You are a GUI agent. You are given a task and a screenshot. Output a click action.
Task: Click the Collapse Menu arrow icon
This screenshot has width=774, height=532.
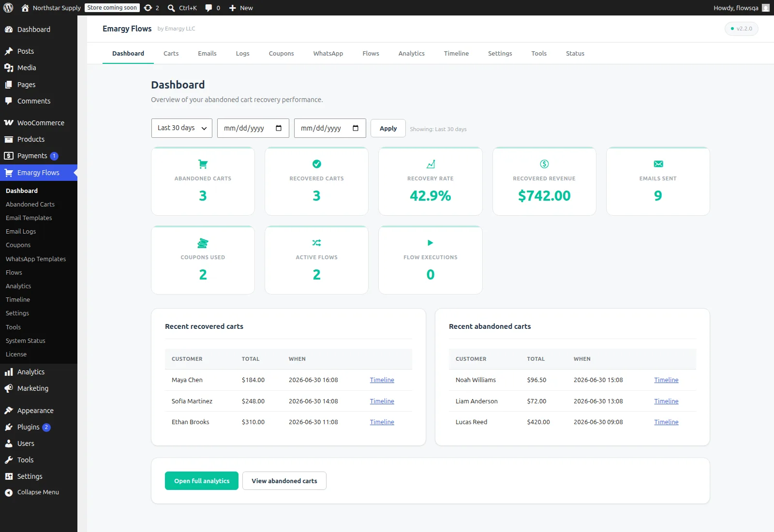tap(9, 492)
